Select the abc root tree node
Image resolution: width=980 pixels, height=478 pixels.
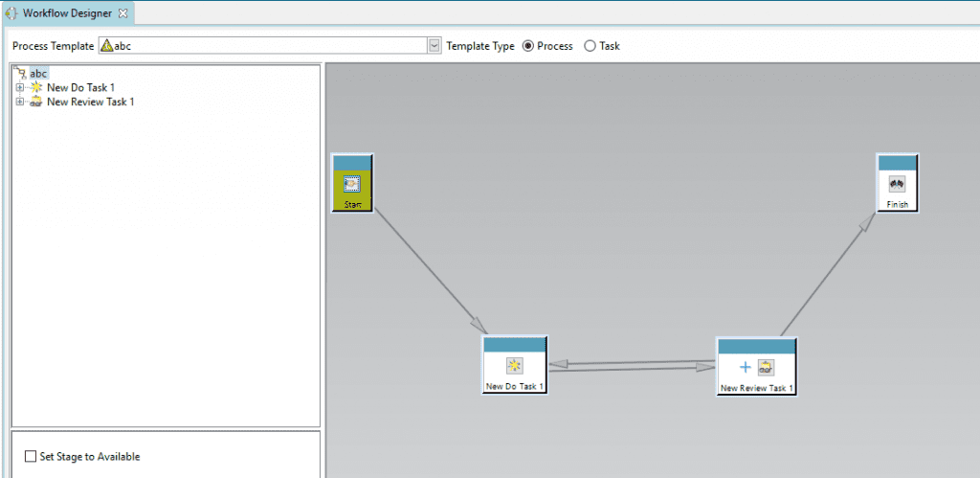coord(38,73)
